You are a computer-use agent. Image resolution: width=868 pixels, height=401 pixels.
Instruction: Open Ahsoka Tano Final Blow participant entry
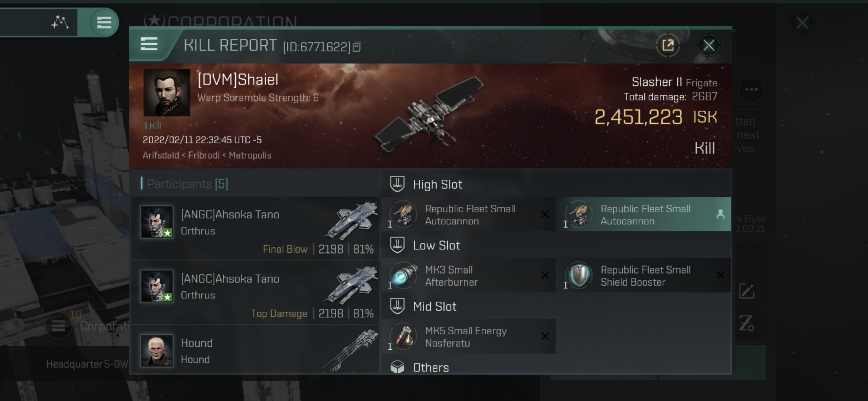click(x=255, y=228)
